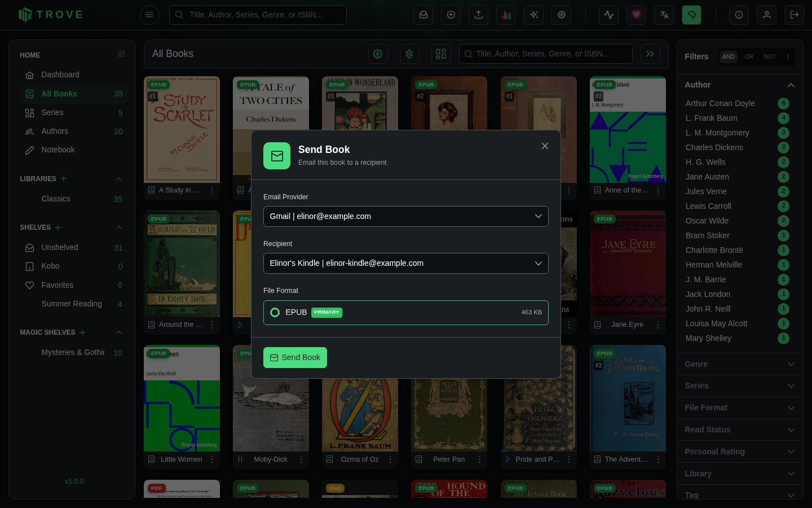This screenshot has width=812, height=508.
Task: Click the top bar search field
Action: point(258,15)
